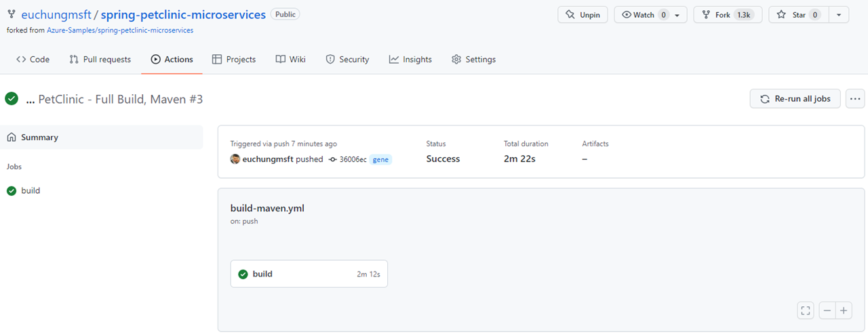Open the build job card in the graph
Viewport: 868px width, 336px height.
click(x=309, y=274)
